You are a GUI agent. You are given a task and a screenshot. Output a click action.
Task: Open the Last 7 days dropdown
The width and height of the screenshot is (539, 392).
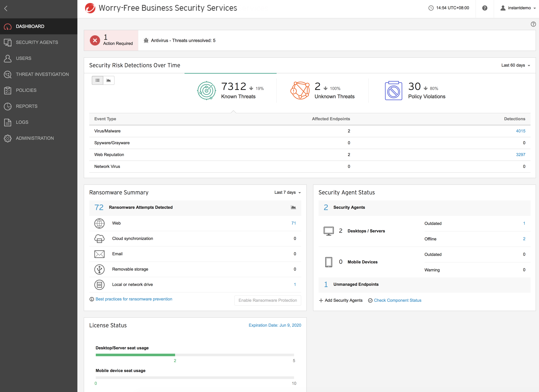pyautogui.click(x=287, y=192)
